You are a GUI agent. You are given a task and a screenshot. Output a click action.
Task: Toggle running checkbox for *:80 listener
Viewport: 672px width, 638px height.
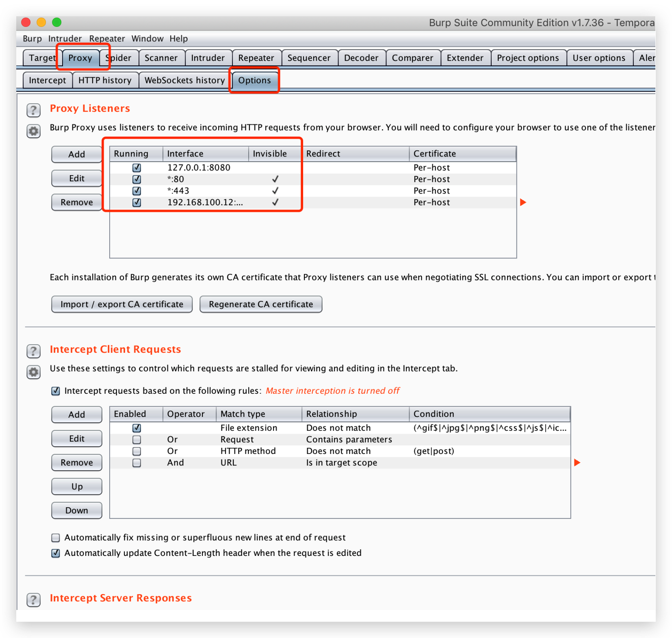pyautogui.click(x=137, y=179)
